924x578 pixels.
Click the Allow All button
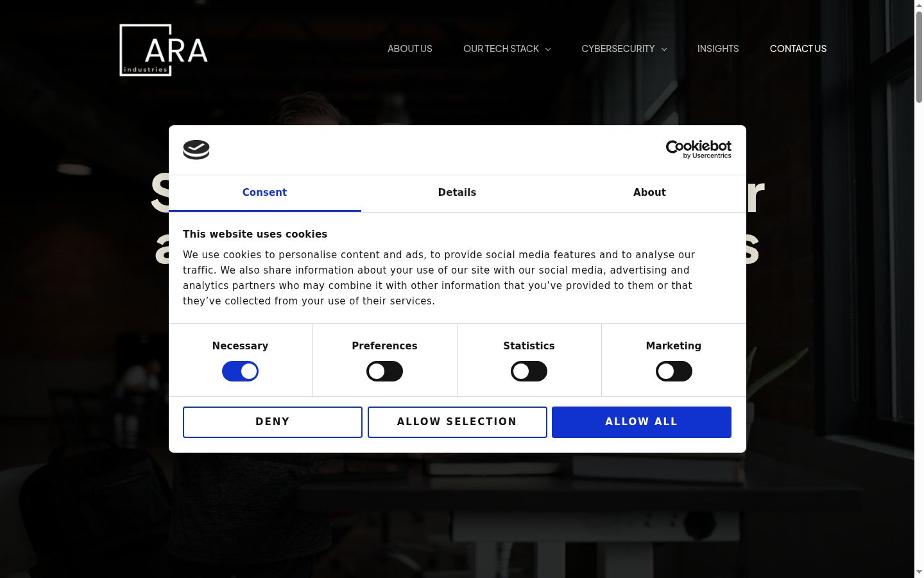point(642,422)
